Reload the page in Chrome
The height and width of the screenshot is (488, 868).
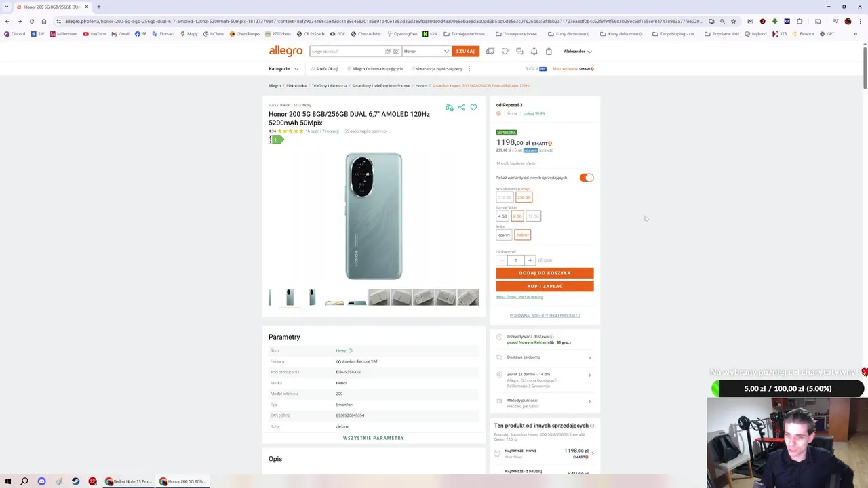tap(31, 21)
